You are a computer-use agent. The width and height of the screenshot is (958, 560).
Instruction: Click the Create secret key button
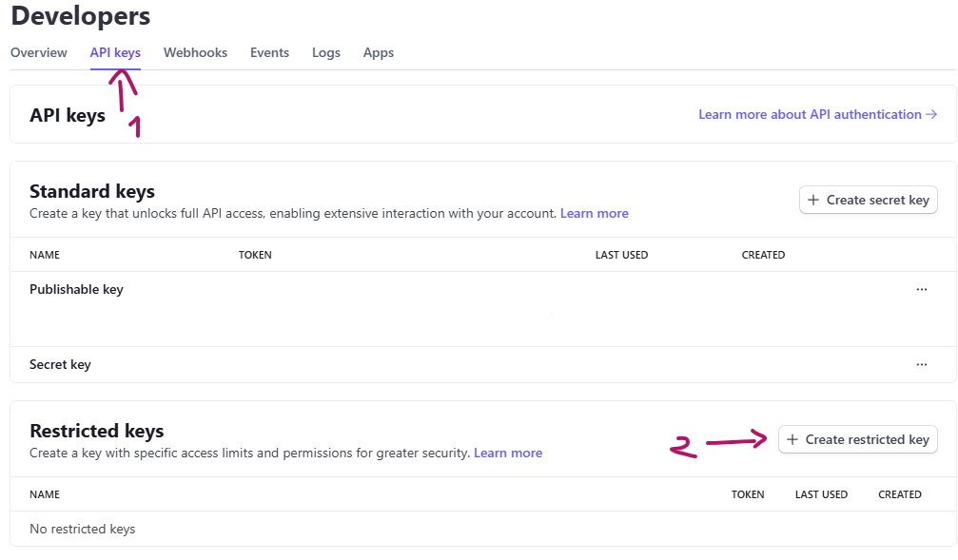[x=868, y=200]
